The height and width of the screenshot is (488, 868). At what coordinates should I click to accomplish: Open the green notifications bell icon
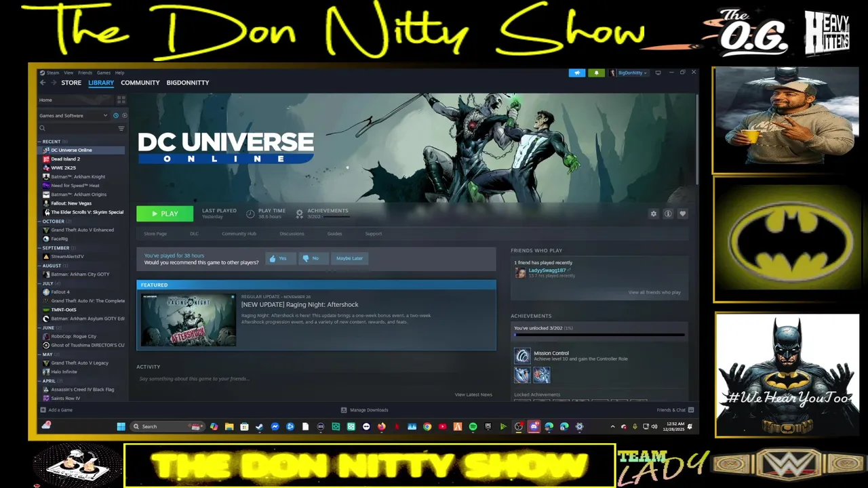tap(597, 73)
